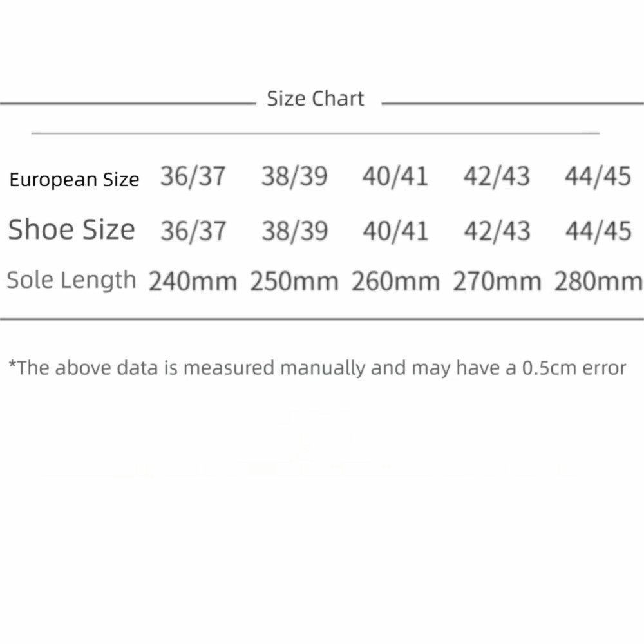Pick the 260mm sole length value

coord(395,281)
